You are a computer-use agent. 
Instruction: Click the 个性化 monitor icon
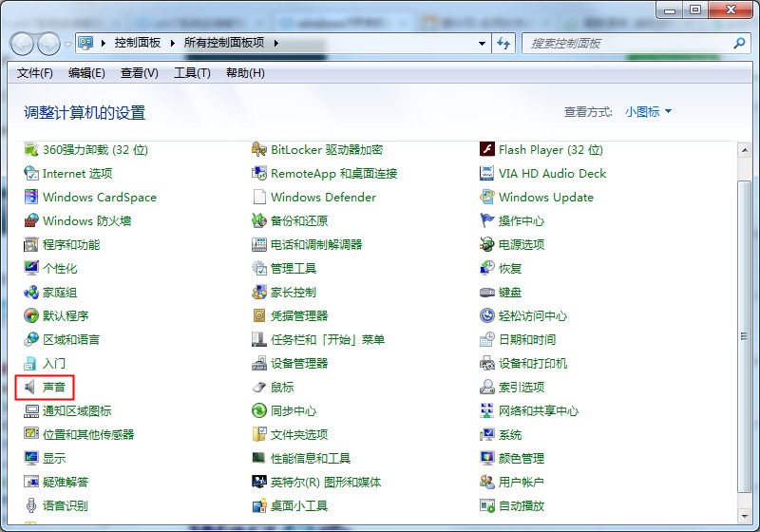[x=31, y=268]
